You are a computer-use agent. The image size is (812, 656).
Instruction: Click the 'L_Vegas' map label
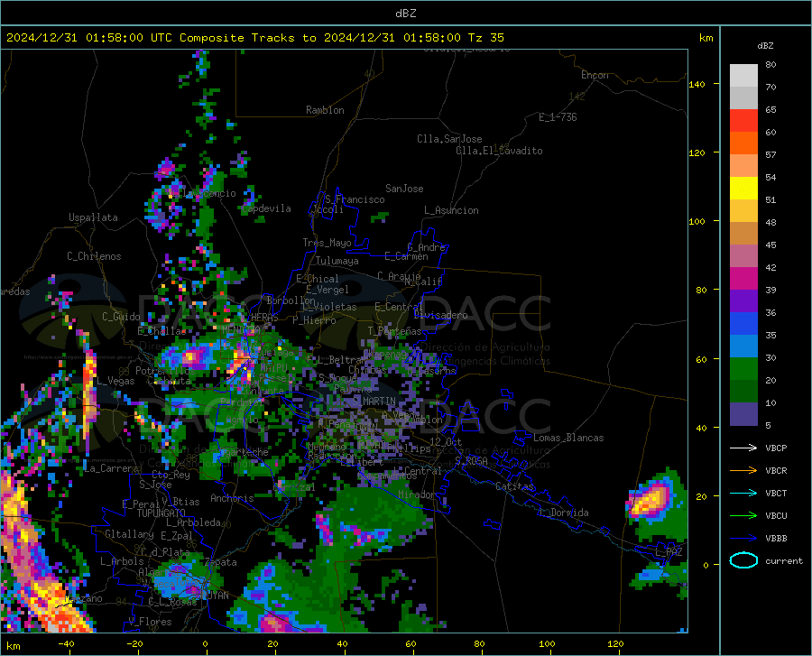point(115,381)
